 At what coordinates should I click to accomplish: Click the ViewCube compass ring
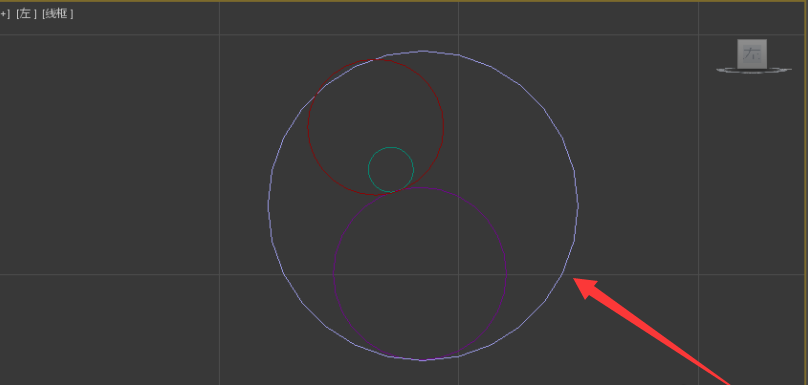click(x=754, y=71)
